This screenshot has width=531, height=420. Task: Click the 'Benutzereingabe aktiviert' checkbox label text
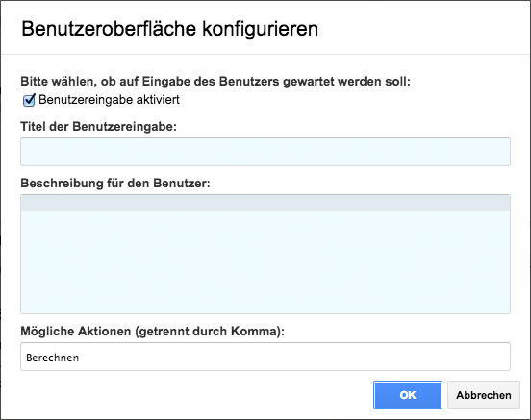[x=109, y=100]
